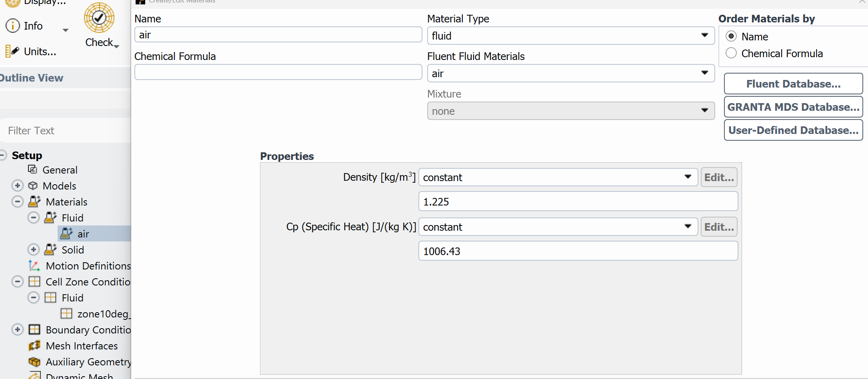This screenshot has width=868, height=379.
Task: Click the Fluent Database button
Action: coord(793,84)
